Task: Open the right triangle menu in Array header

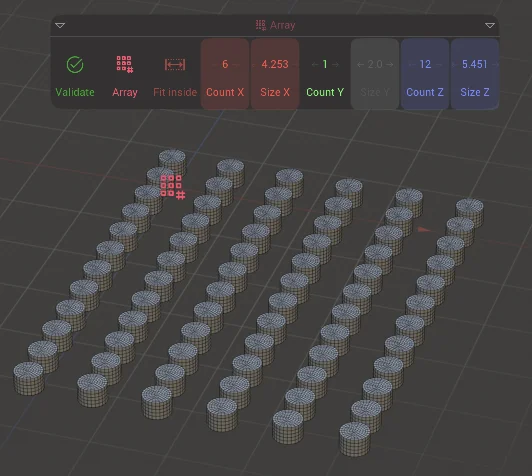Action: coord(490,25)
